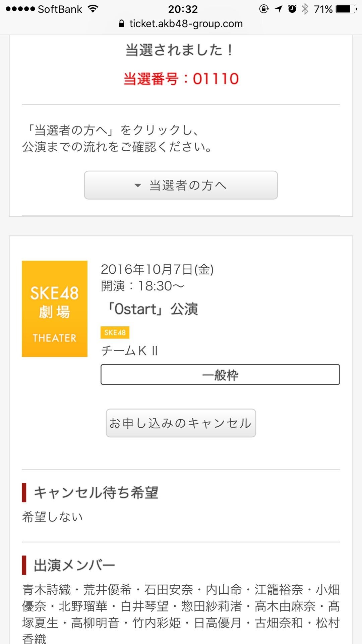The width and height of the screenshot is (362, 644).
Task: Expand the 当選者の方へ section
Action: click(x=181, y=185)
